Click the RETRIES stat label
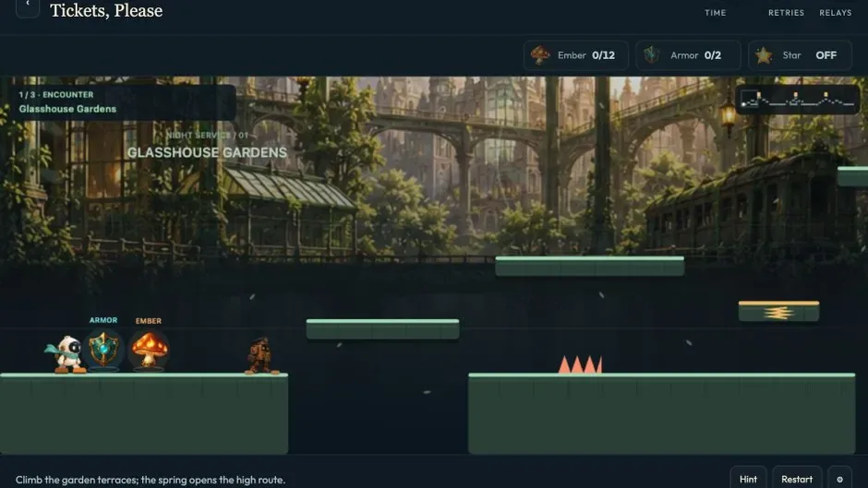Viewport: 868px width, 488px height. (x=786, y=13)
